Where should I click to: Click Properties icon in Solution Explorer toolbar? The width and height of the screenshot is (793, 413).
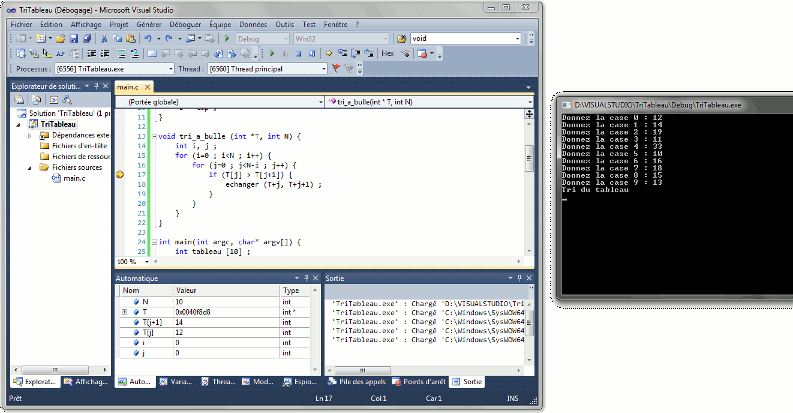pyautogui.click(x=19, y=100)
